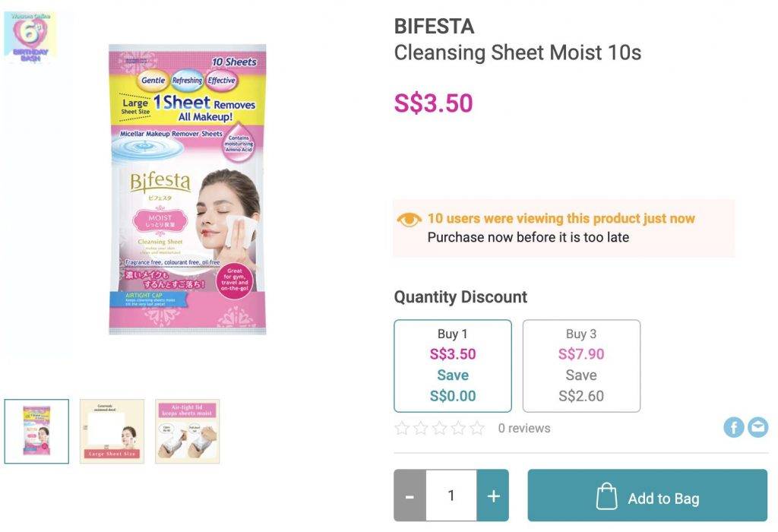Increase quantity with the plus button
778x532 pixels.
493,496
